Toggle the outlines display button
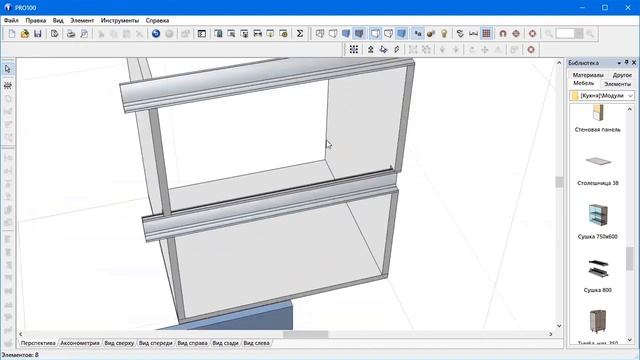This screenshot has width=640, height=360. click(375, 34)
